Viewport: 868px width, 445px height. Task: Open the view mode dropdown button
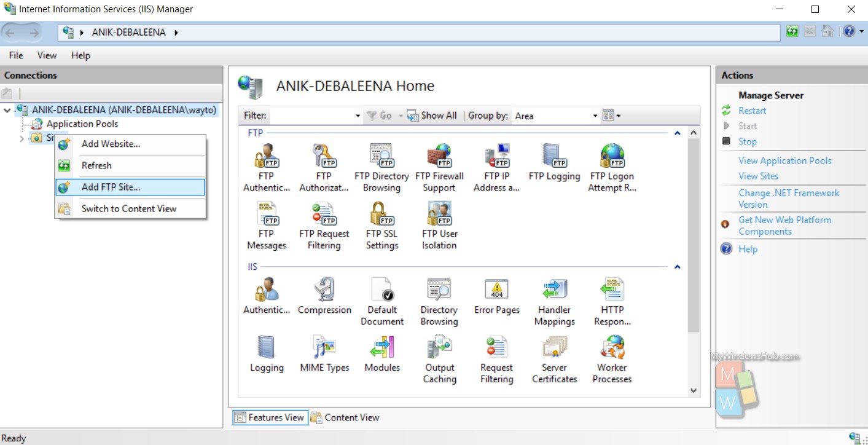click(612, 116)
